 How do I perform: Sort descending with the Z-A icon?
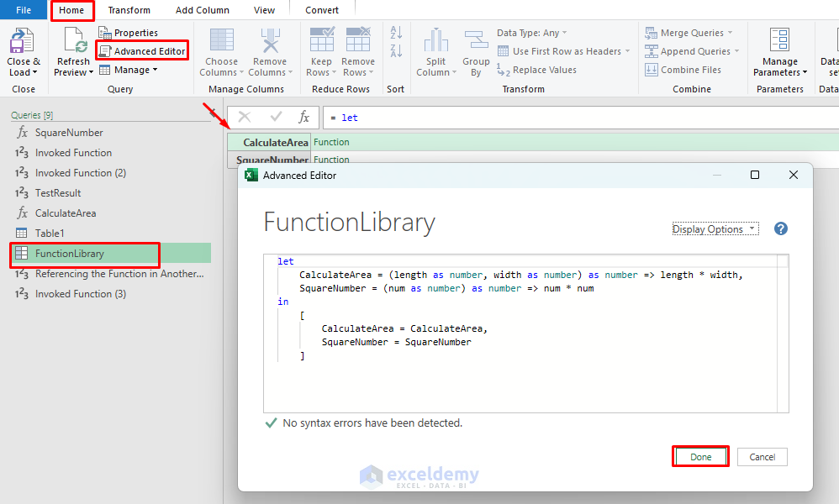(x=396, y=50)
